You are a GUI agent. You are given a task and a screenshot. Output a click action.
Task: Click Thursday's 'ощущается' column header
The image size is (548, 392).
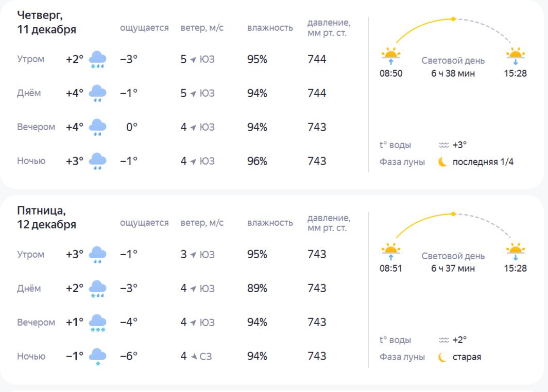(144, 28)
